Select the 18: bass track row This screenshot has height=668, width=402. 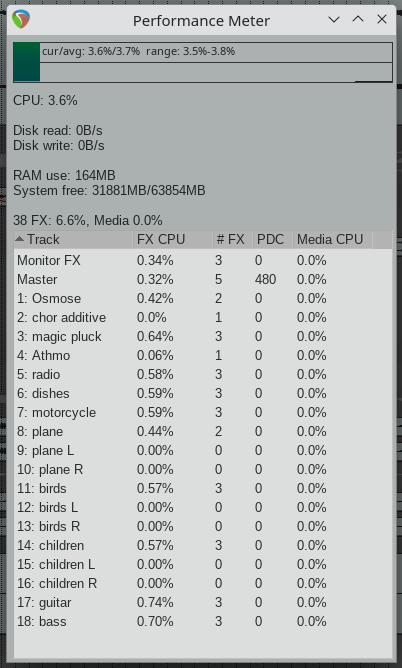pos(203,621)
